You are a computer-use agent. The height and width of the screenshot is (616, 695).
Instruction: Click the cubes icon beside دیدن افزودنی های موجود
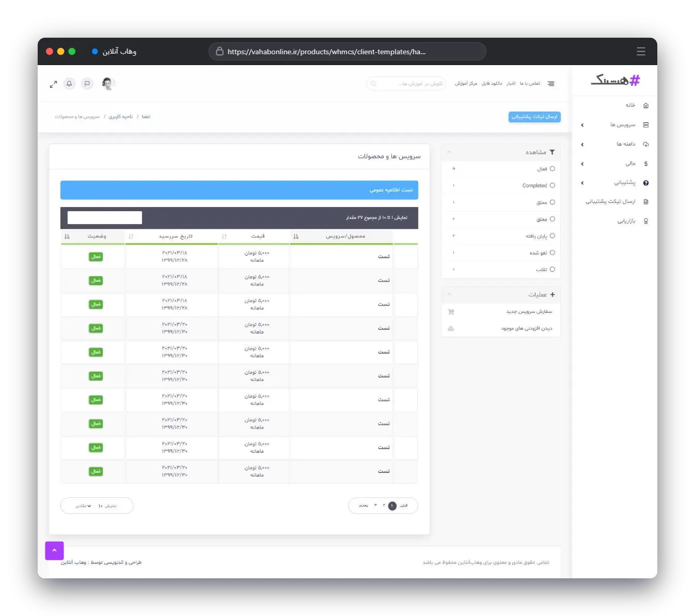451,328
